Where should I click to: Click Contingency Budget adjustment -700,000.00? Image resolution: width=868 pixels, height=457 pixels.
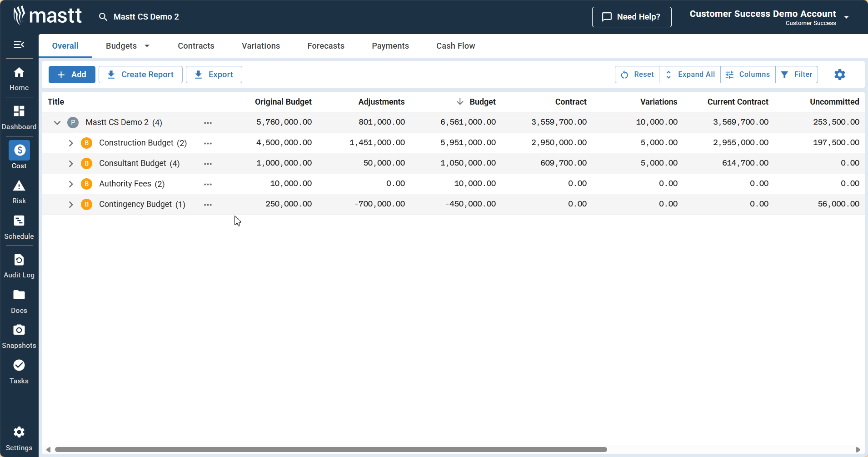coord(379,204)
